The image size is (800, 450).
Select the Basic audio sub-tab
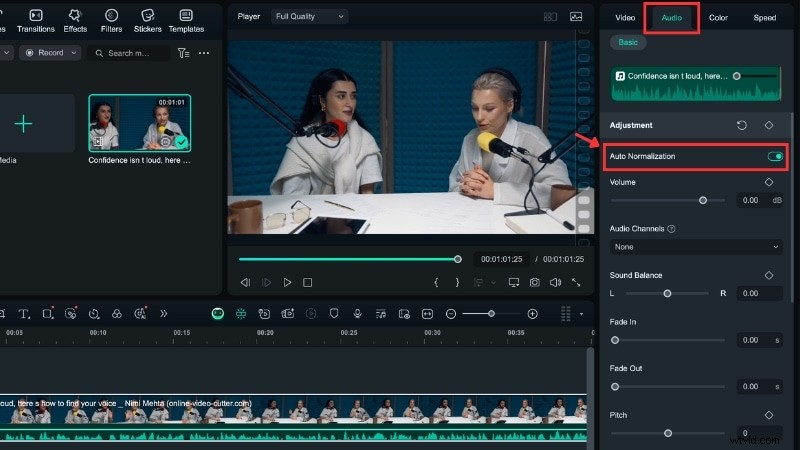tap(628, 42)
